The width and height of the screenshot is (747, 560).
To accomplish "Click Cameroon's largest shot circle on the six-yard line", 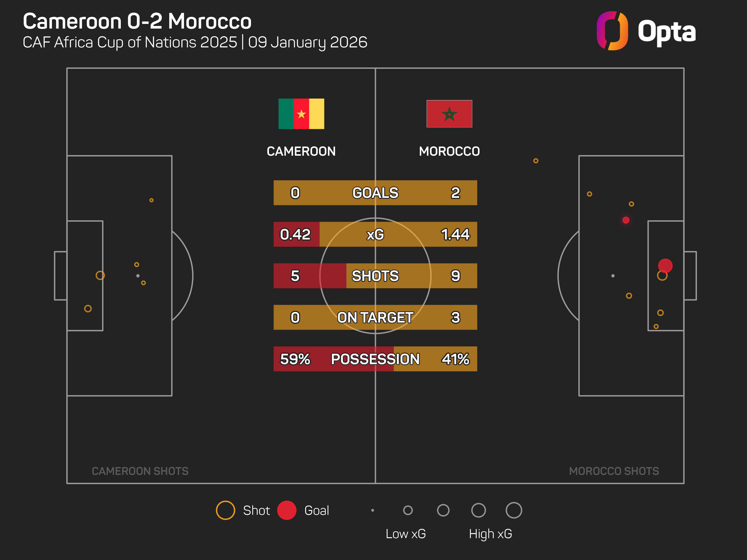I will click(x=100, y=276).
